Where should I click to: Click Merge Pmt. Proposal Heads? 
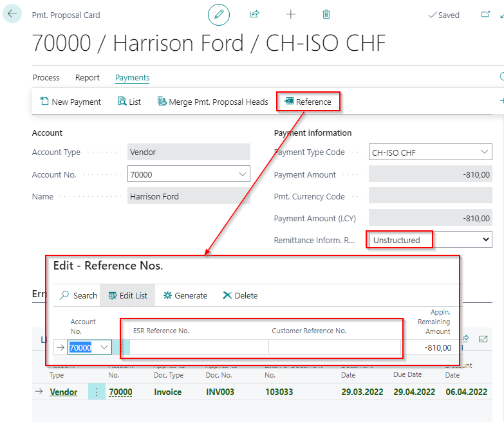pyautogui.click(x=212, y=102)
